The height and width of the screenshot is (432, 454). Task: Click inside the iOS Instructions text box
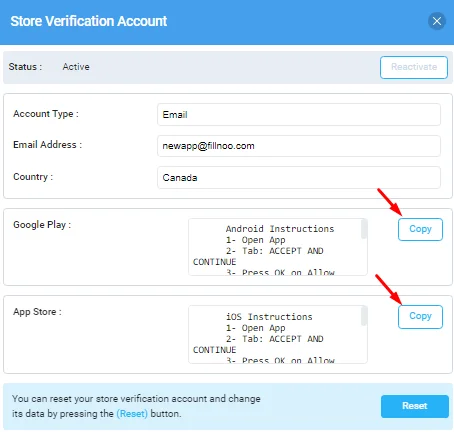click(x=275, y=334)
